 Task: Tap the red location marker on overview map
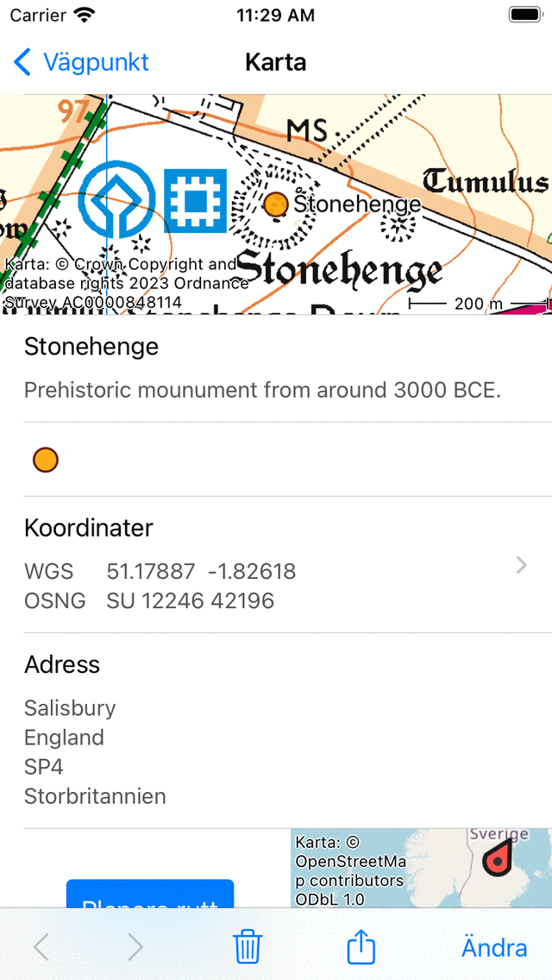click(496, 857)
